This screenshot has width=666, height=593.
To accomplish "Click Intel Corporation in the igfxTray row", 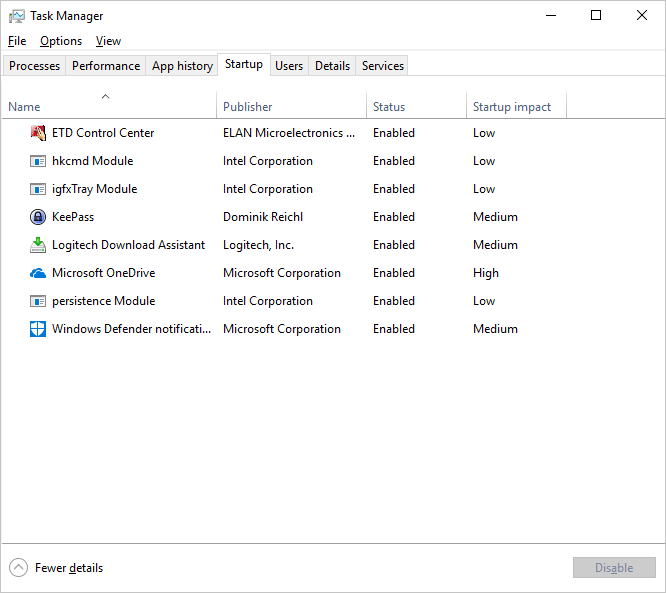I will click(x=268, y=189).
